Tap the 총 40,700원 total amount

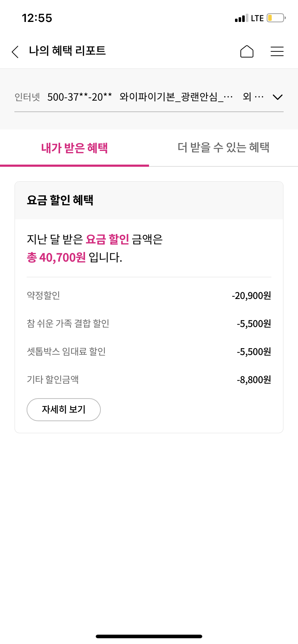pos(57,257)
